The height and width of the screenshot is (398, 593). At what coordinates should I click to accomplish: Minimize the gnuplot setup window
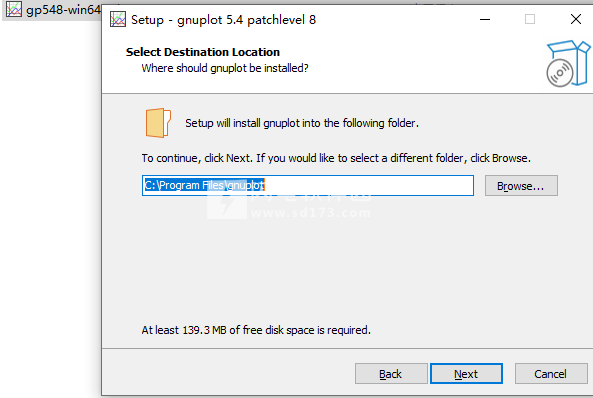485,19
